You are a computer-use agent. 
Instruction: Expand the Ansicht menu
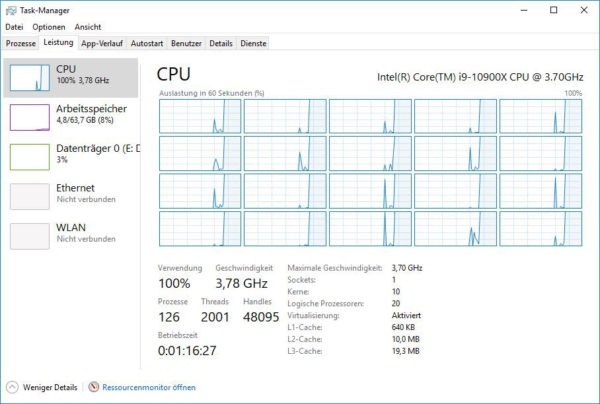coord(87,27)
